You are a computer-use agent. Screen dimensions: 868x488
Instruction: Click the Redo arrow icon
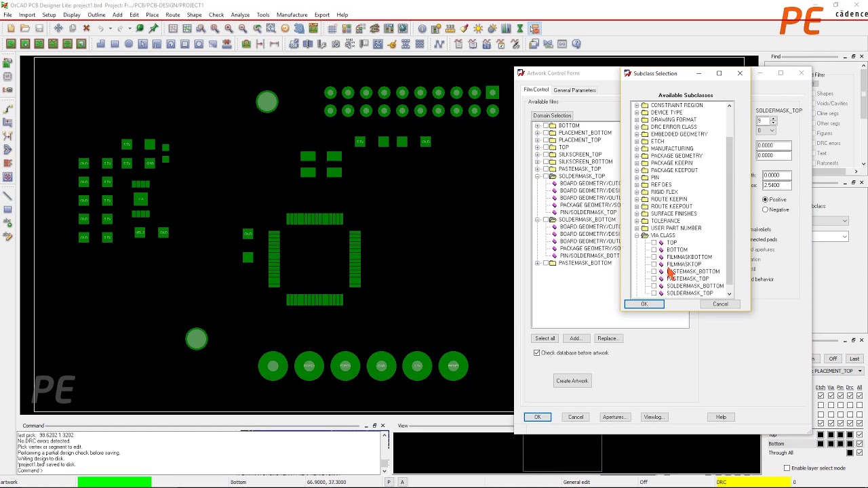coord(121,28)
